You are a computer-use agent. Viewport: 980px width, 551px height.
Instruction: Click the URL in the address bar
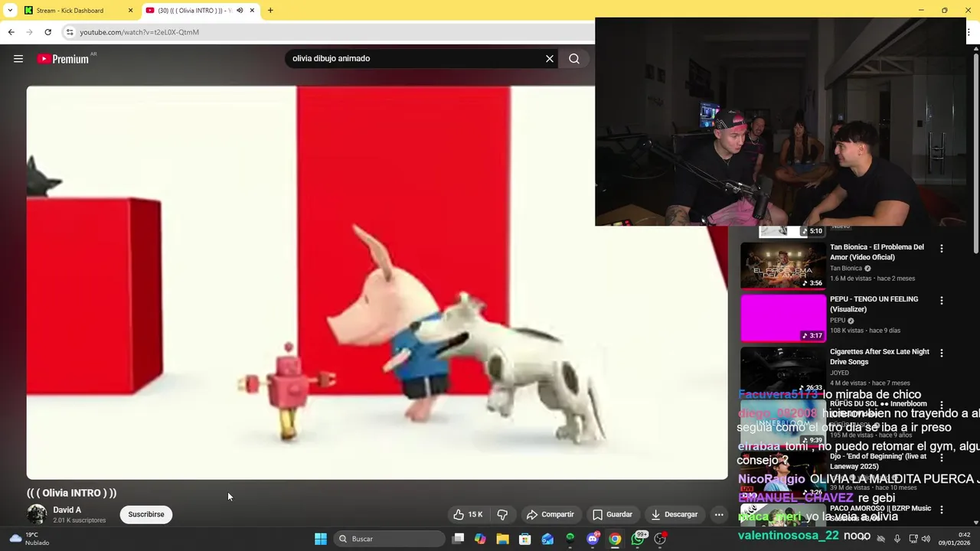pyautogui.click(x=139, y=32)
